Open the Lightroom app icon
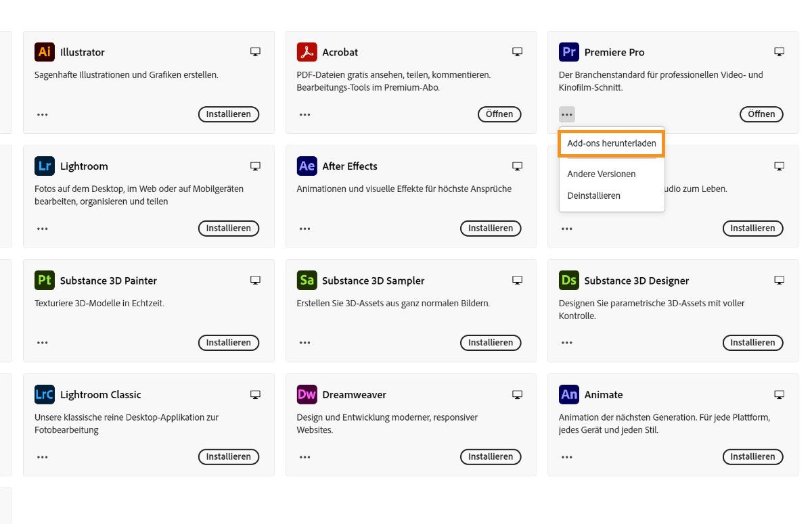This screenshot has width=812, height=524. click(43, 166)
